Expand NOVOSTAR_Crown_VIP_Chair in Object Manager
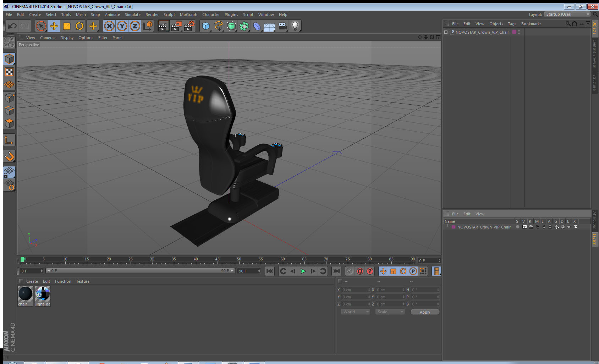The height and width of the screenshot is (364, 599). [x=446, y=32]
